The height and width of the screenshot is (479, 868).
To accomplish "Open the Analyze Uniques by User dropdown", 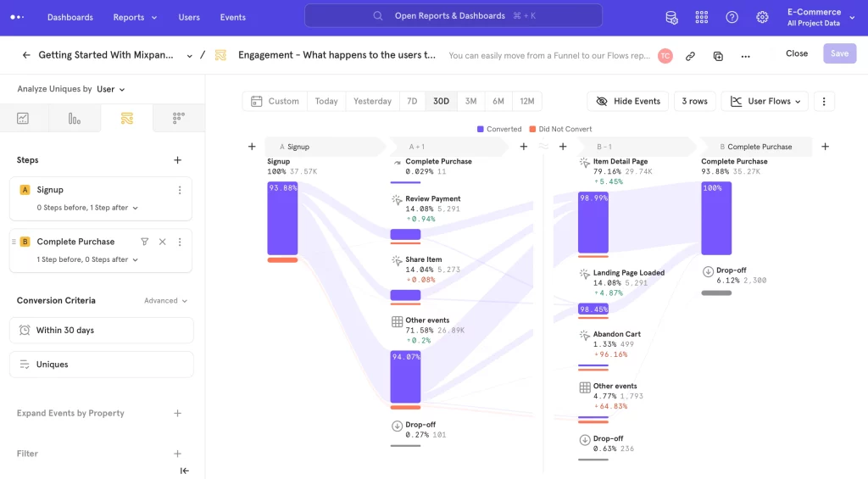I will pos(111,89).
